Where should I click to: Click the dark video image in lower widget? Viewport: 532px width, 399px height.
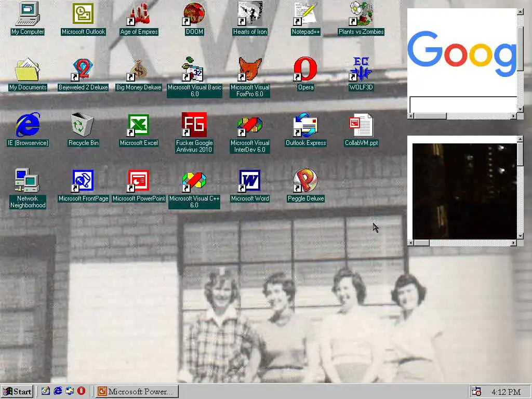tap(464, 191)
